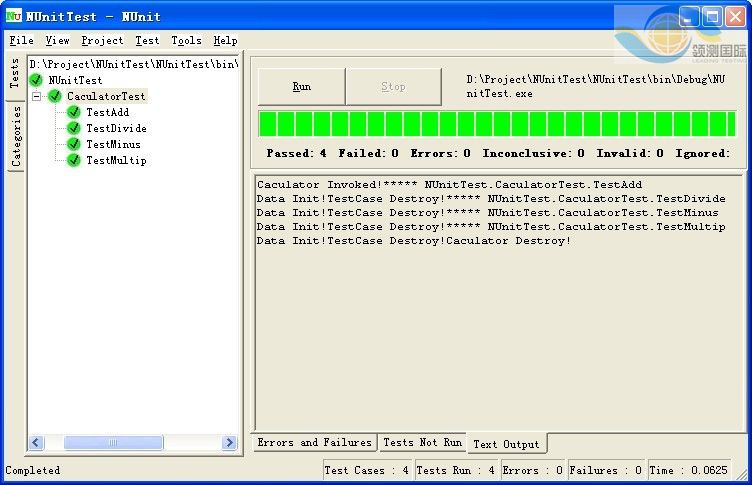This screenshot has width=752, height=485.
Task: Click the output line ending with TestDivide
Action: (491, 199)
